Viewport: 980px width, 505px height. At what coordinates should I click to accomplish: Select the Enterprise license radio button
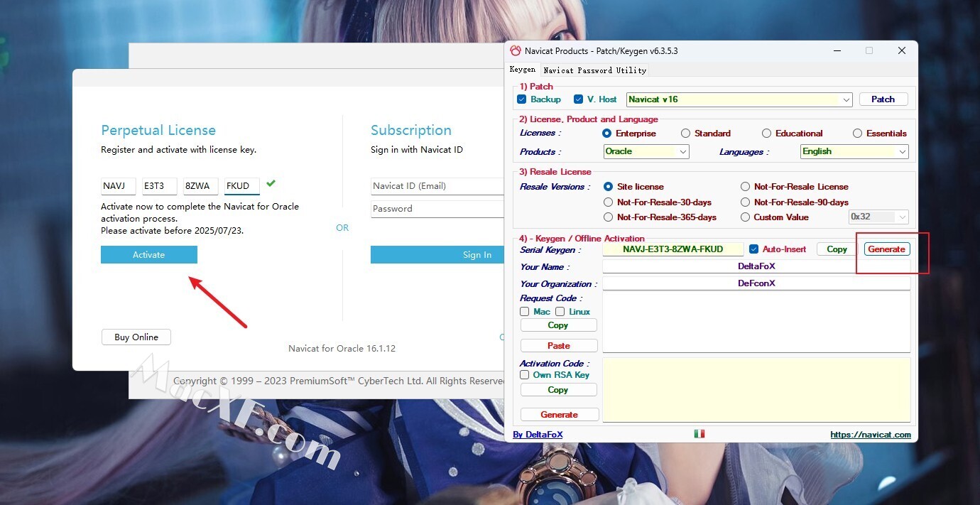607,134
